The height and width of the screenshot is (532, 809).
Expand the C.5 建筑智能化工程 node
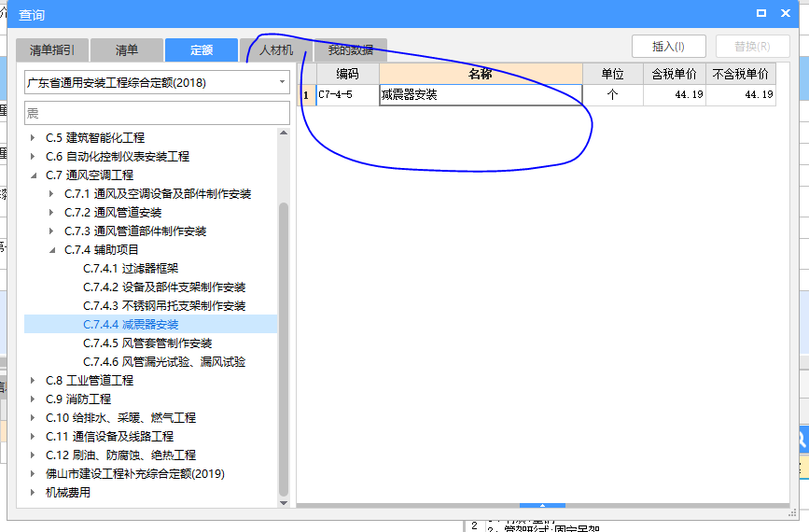pyautogui.click(x=33, y=138)
